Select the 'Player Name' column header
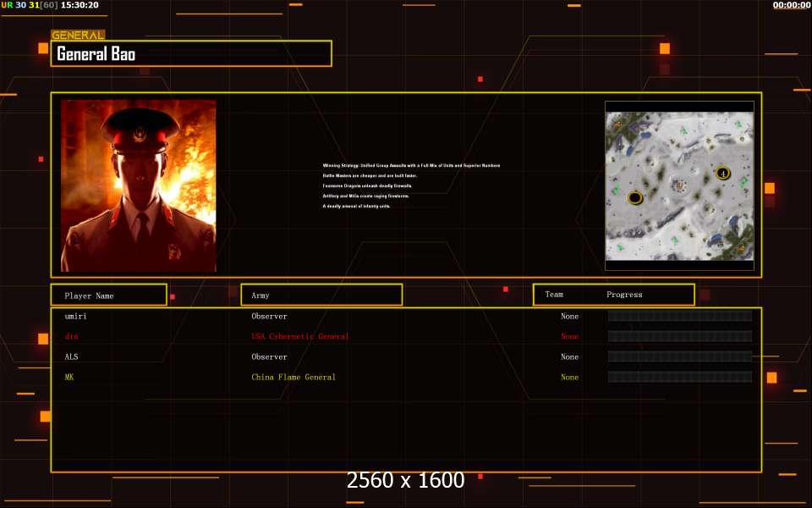The image size is (812, 508). (x=109, y=295)
